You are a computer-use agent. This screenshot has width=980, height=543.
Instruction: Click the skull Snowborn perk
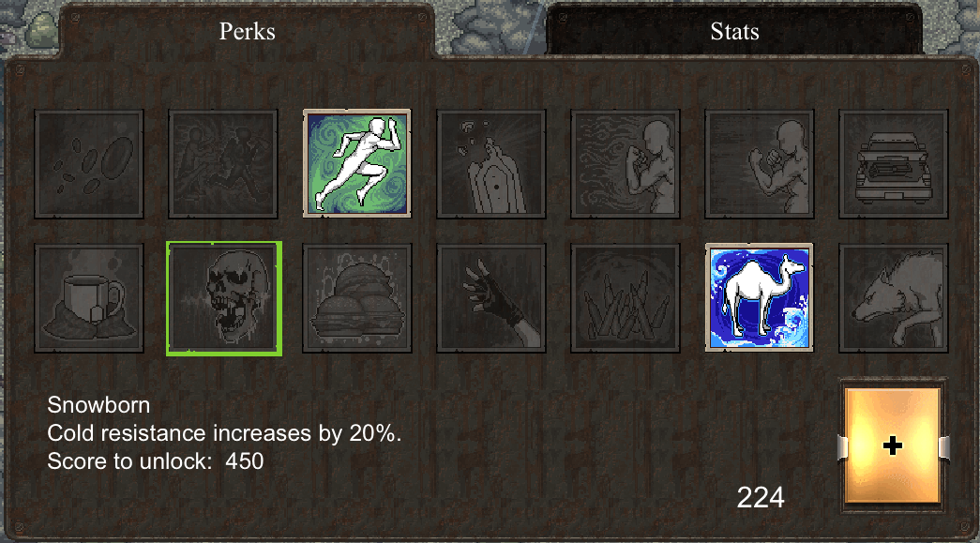pos(224,298)
